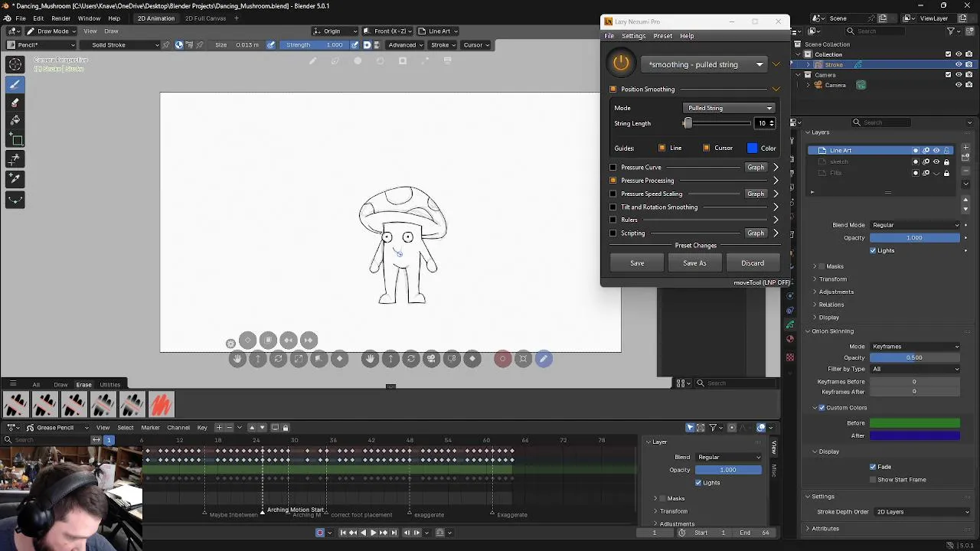Enable the Show Start Frame checkbox
The image size is (980, 551).
[x=873, y=480]
